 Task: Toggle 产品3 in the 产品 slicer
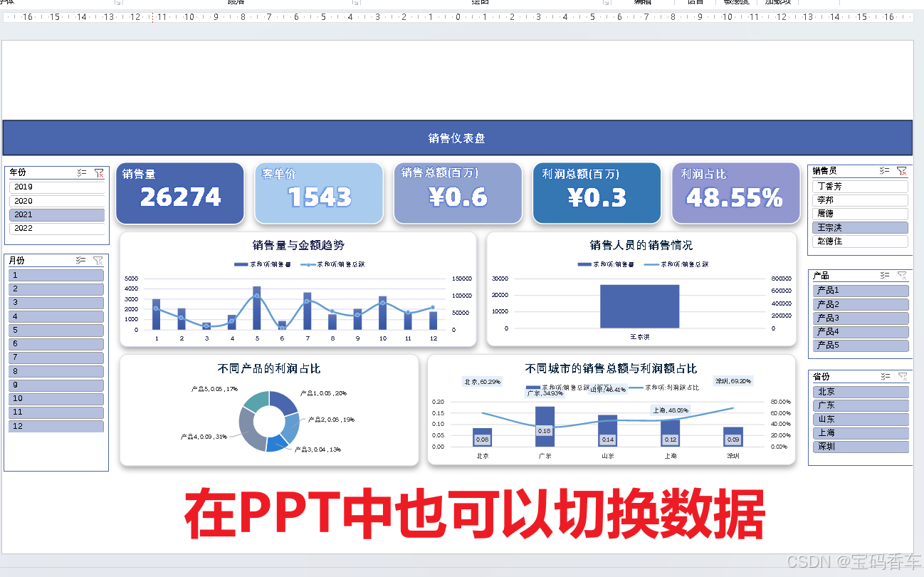861,318
